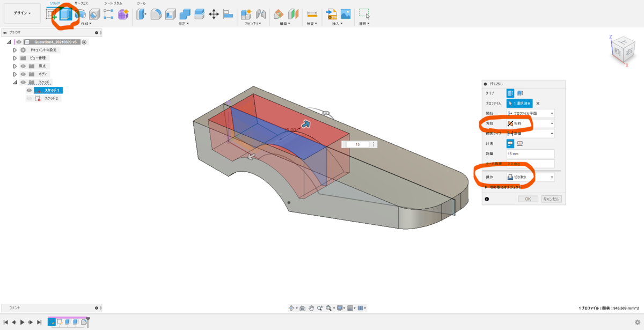Click the OK button in extrude dialog
644x330 pixels.
(x=528, y=199)
